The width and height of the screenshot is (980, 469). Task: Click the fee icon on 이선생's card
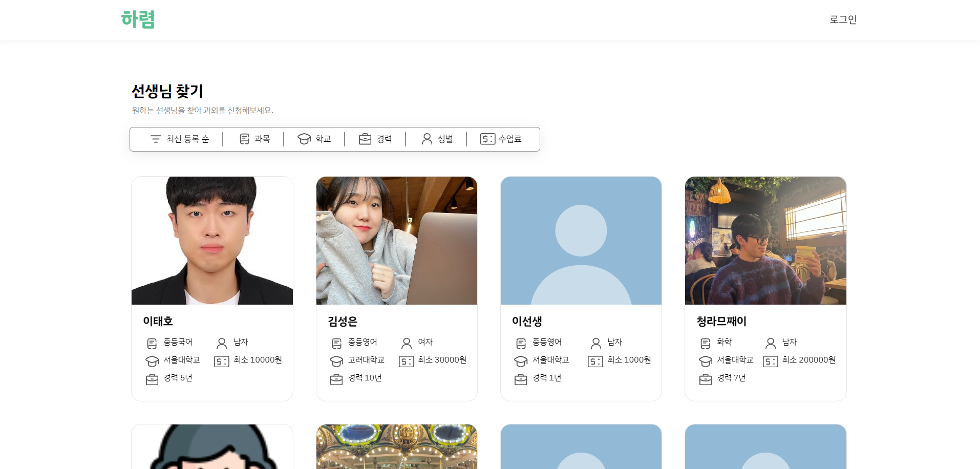(x=595, y=361)
